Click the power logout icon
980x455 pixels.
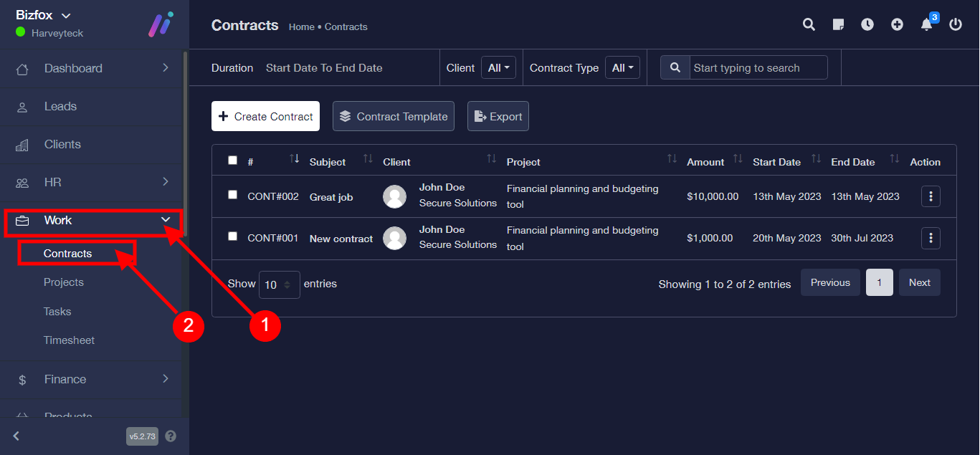tap(956, 25)
